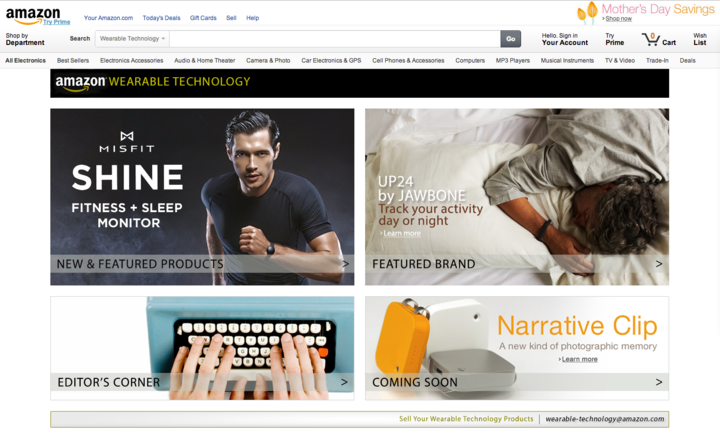Go to Cell Phones & Accessories
720x436 pixels.
pos(408,60)
